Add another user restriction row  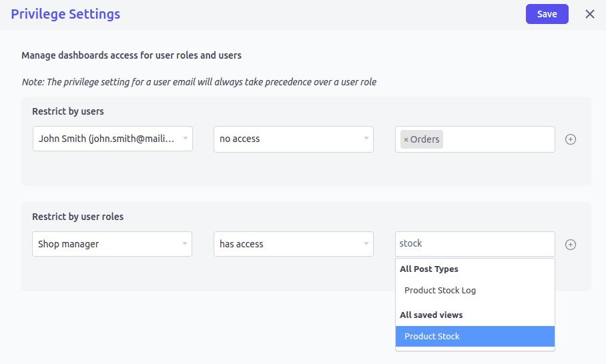[571, 139]
